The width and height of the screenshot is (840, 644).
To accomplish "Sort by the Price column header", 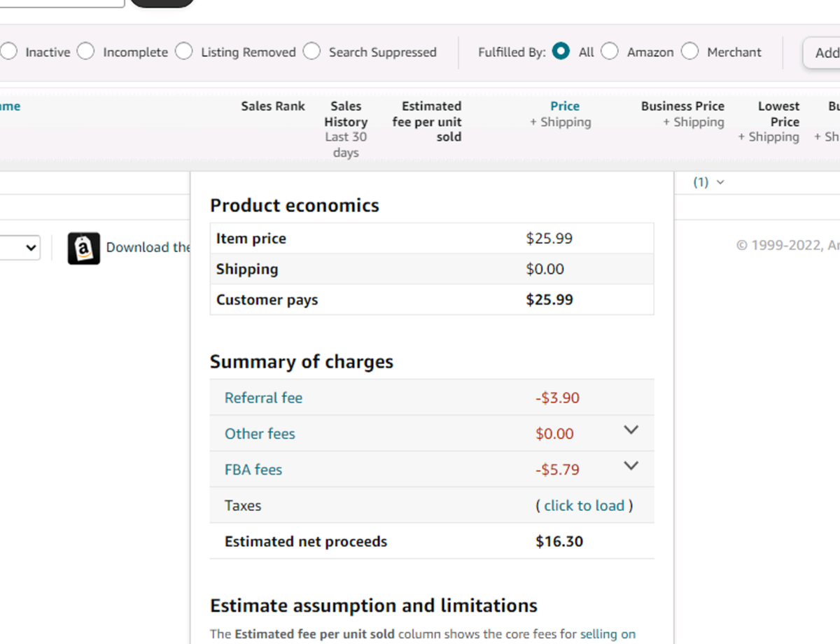I will tap(564, 106).
